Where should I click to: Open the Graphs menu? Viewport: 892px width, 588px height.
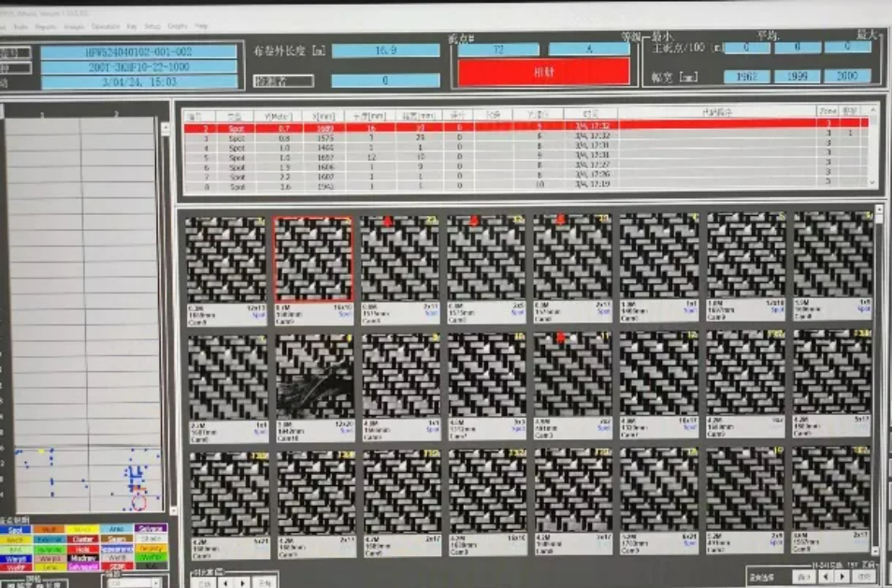tap(177, 26)
